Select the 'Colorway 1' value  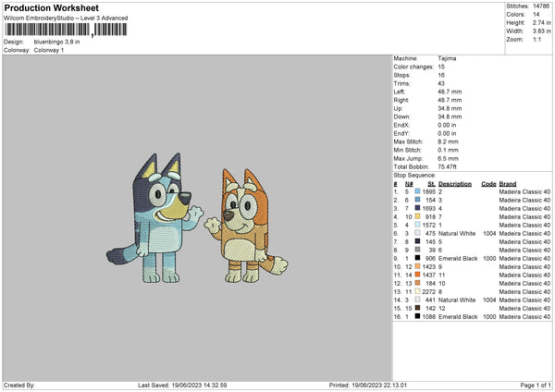[x=49, y=50]
